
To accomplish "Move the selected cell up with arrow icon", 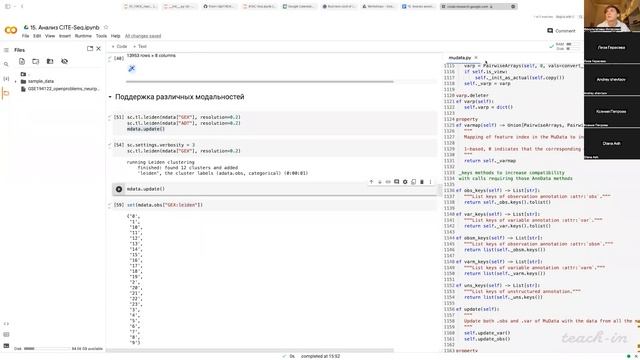I will (x=371, y=182).
